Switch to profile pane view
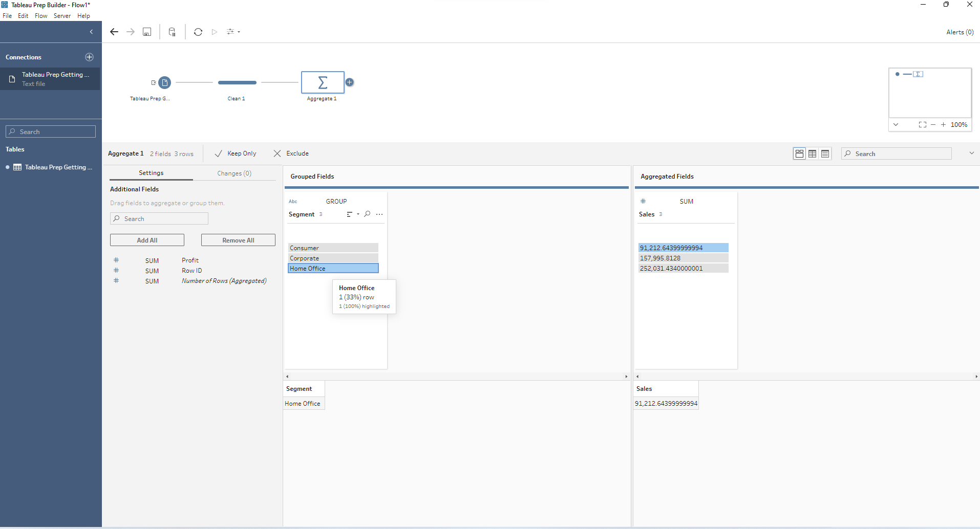 (799, 153)
